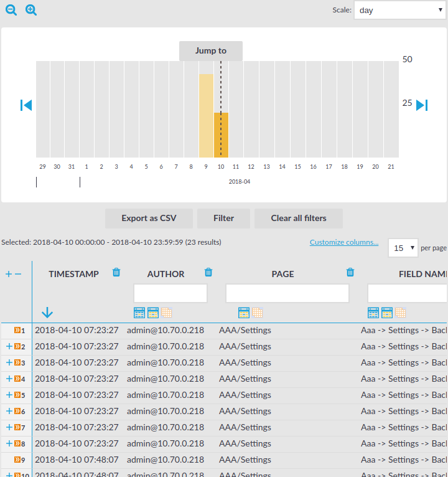Screen dimensions: 448x477
Task: Click Export as CSV
Action: click(149, 219)
